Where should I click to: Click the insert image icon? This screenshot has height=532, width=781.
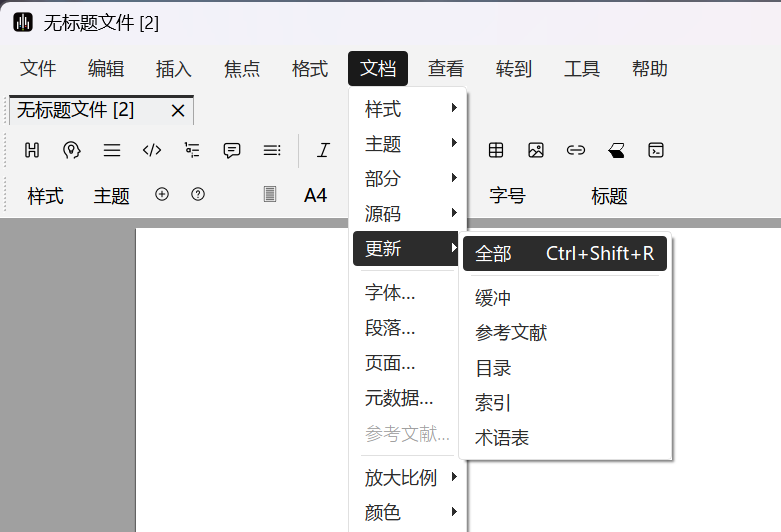[x=536, y=150]
